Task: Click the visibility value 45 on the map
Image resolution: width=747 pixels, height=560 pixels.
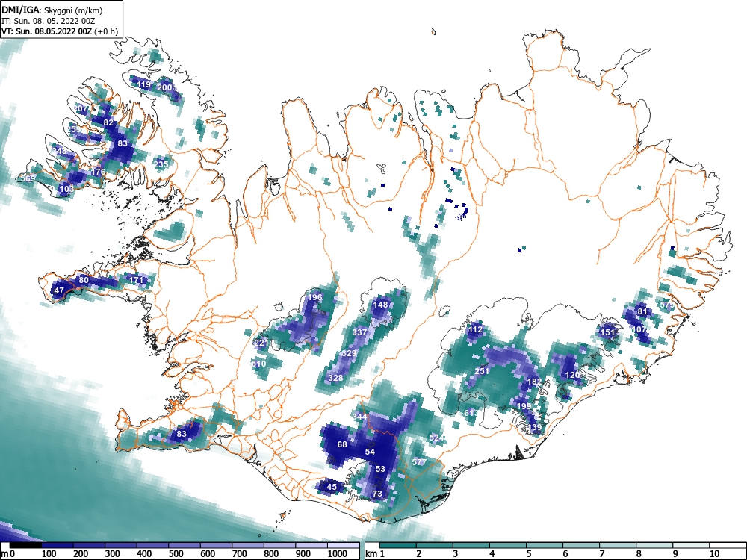Action: click(332, 487)
